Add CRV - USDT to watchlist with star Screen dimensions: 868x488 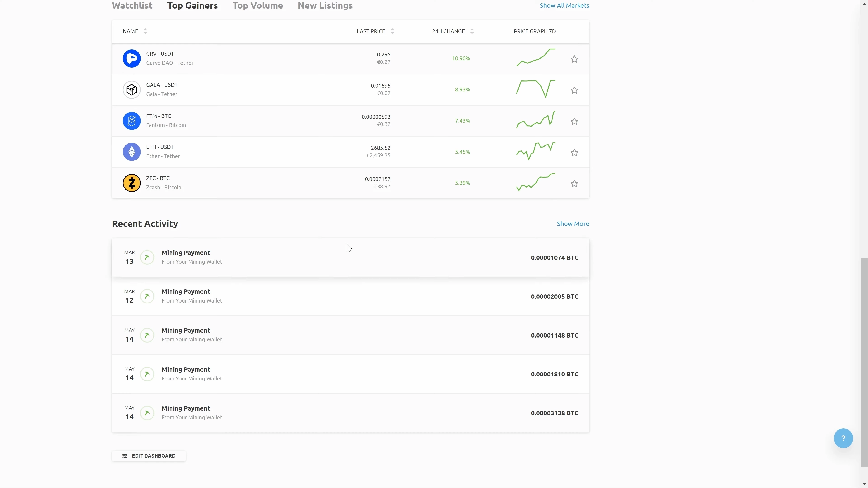[574, 59]
